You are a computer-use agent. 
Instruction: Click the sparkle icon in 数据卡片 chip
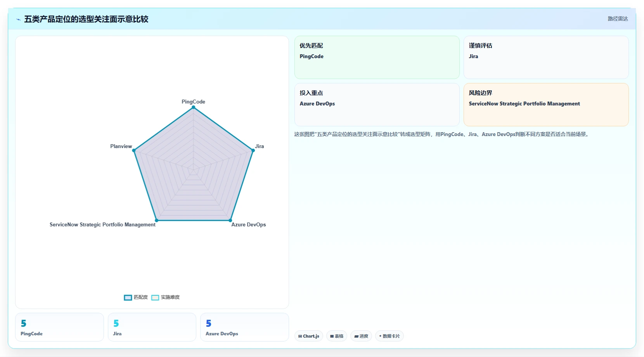(380, 336)
